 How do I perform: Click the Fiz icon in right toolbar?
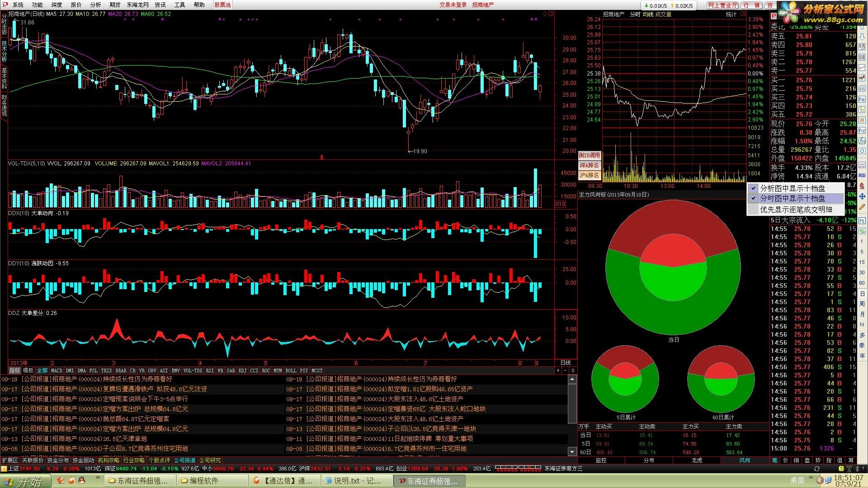pos(862,130)
